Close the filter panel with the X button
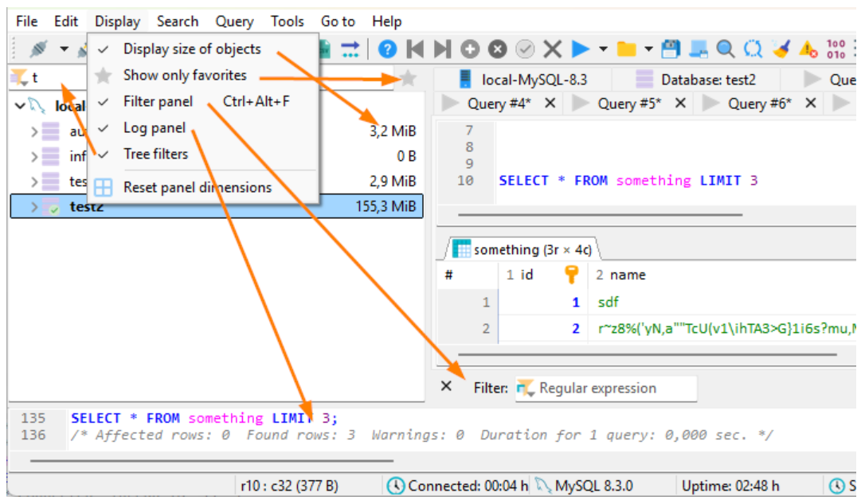The height and width of the screenshot is (504, 865). (446, 386)
